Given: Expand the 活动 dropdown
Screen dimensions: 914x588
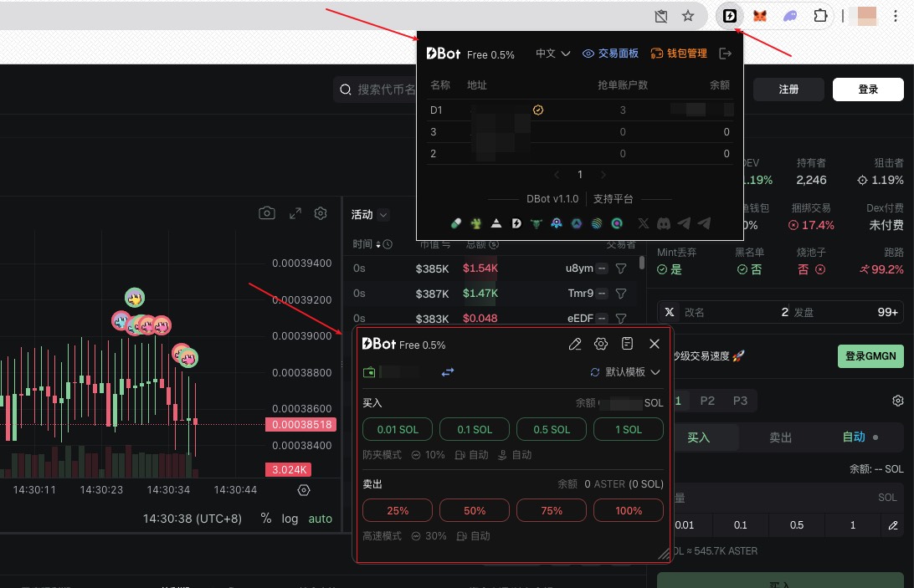Looking at the screenshot, I should pyautogui.click(x=370, y=215).
